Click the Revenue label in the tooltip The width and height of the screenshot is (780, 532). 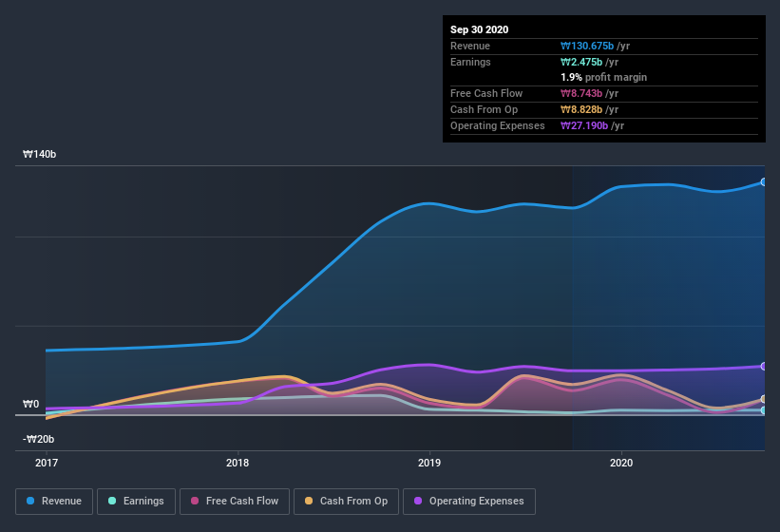pos(470,46)
